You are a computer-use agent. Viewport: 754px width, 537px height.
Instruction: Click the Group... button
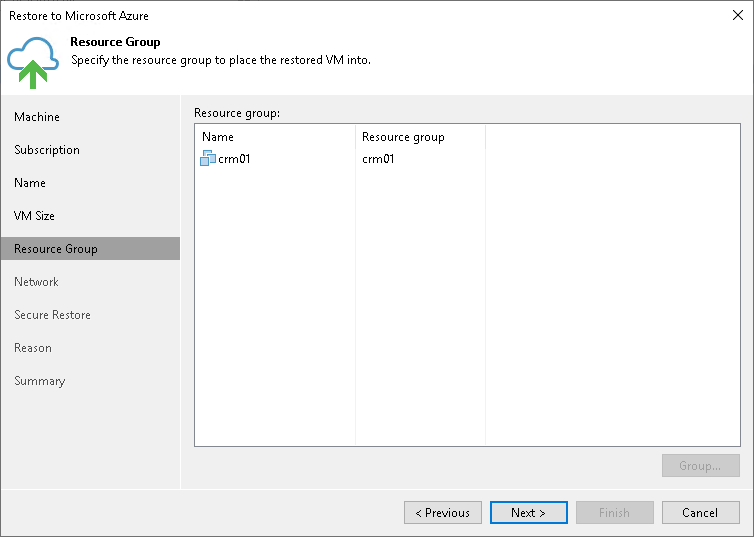(x=701, y=465)
